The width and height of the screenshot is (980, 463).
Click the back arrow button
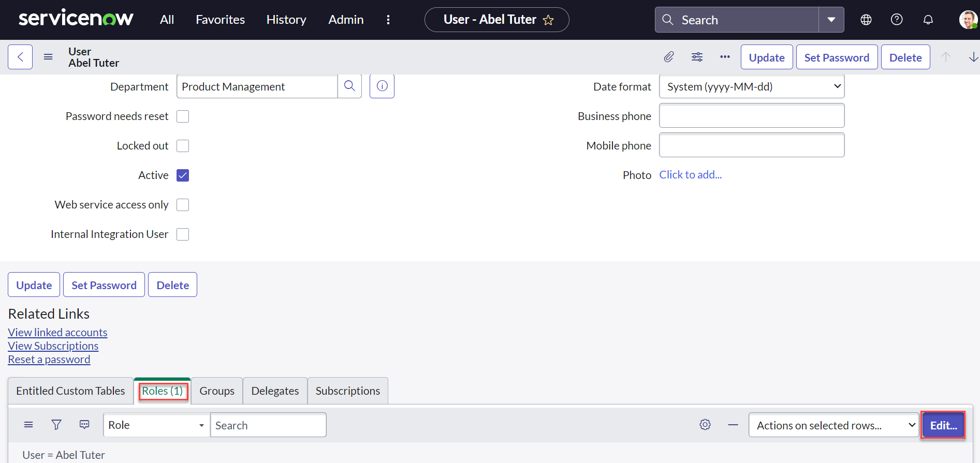(x=20, y=57)
